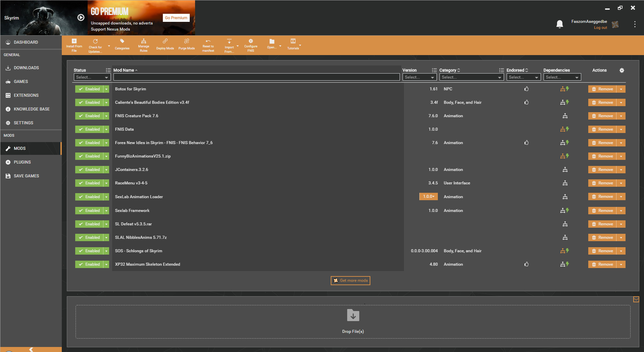
Task: Open the Category filter dropdown
Action: point(471,77)
